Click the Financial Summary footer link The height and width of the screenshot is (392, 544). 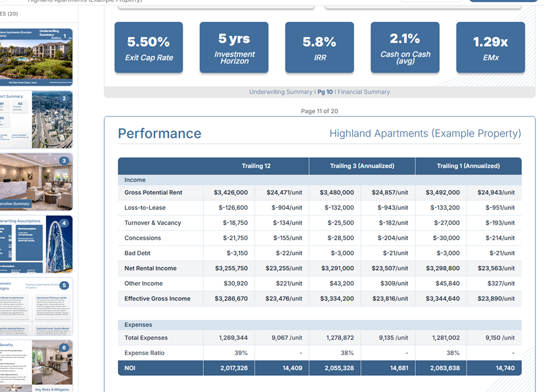363,92
